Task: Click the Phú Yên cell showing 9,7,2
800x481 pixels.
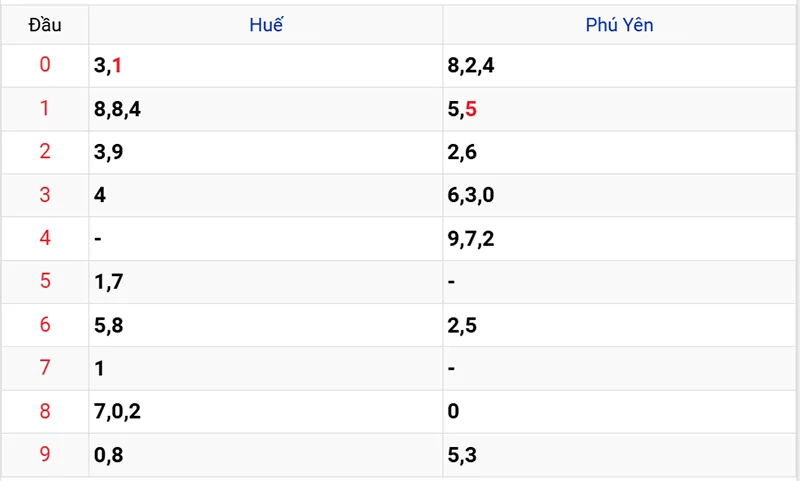Action: coord(471,239)
